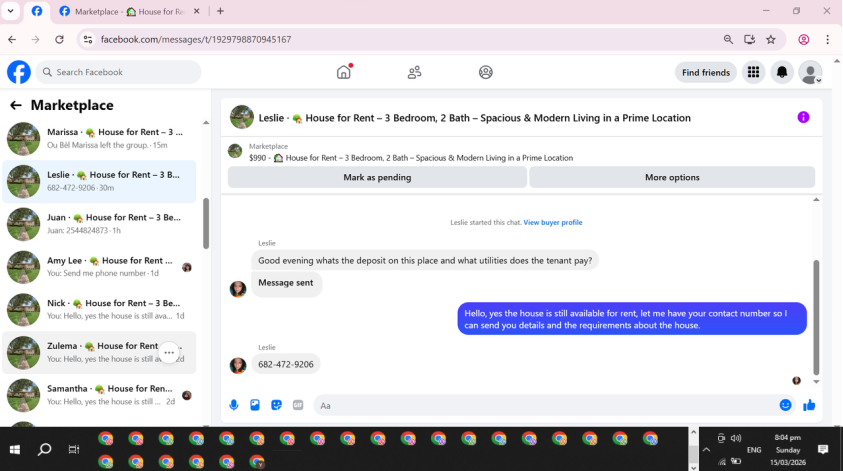Open a new browser tab

[220, 11]
